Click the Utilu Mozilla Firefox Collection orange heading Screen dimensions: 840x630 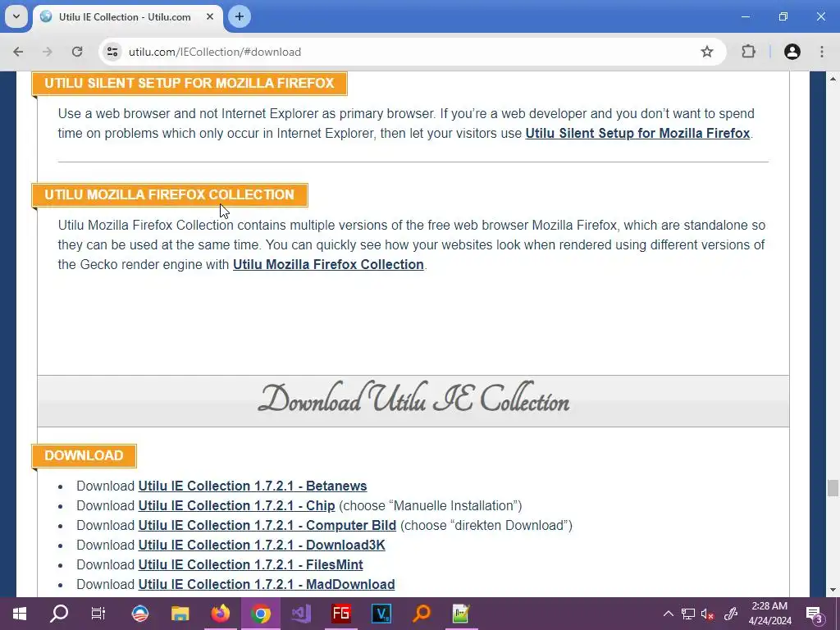point(169,194)
